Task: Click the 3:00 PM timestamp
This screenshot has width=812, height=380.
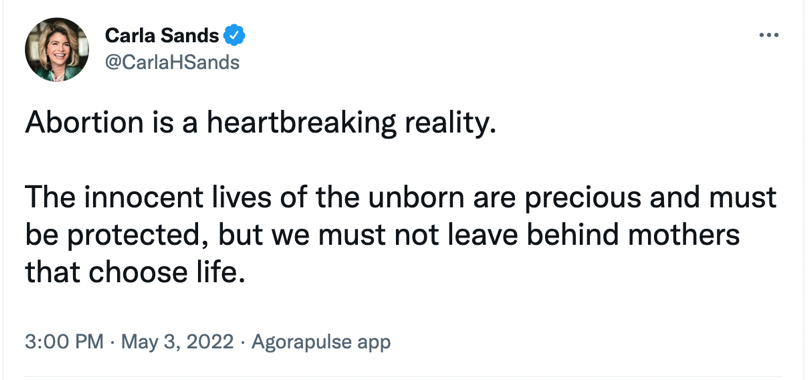Action: (64, 342)
